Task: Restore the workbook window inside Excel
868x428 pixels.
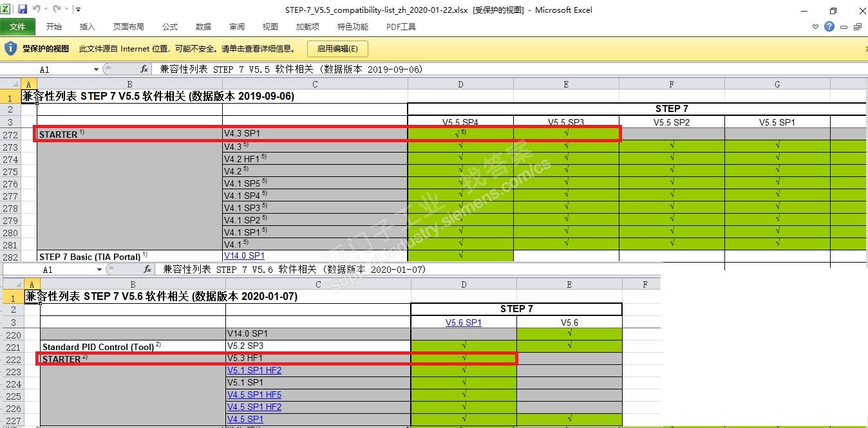Action: [x=857, y=27]
